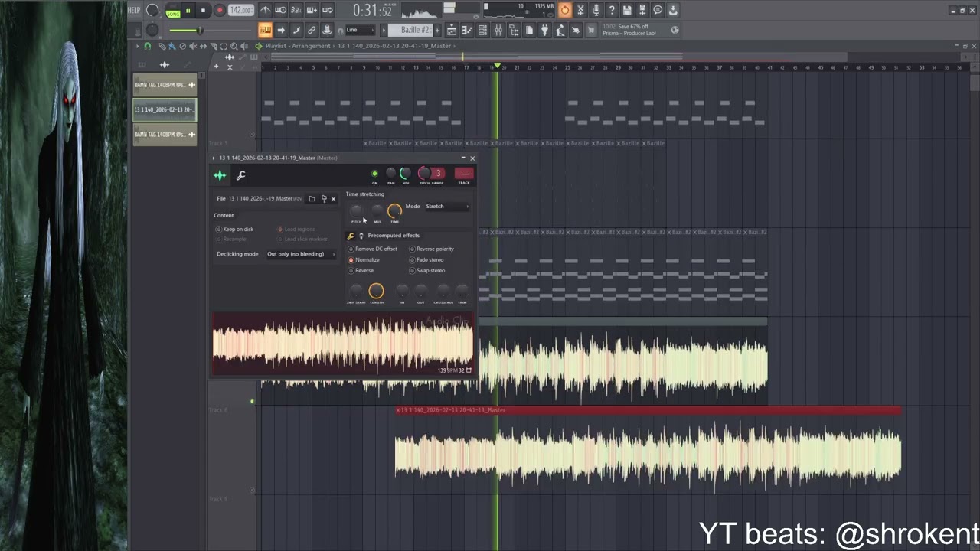980x551 pixels.
Task: Click the shop cart icon in toolbar
Action: point(590,30)
